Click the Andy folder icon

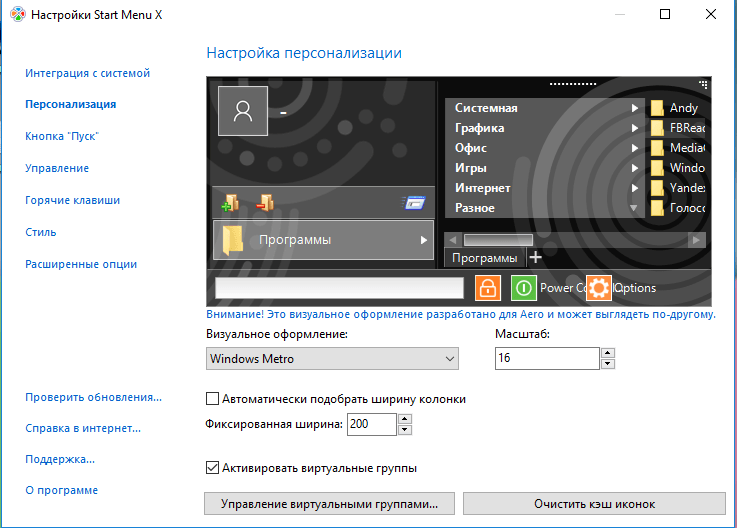(x=657, y=108)
